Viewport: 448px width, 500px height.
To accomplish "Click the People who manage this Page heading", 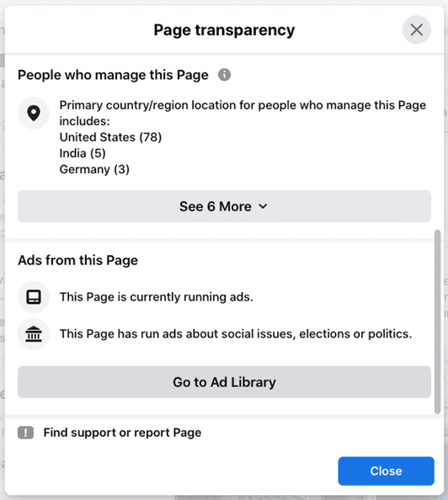I will coord(113,75).
